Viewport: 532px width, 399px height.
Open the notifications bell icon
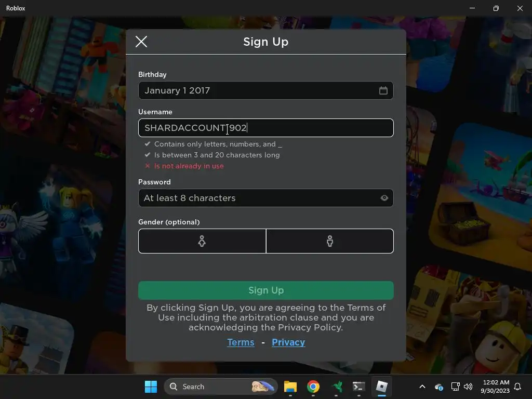518,387
